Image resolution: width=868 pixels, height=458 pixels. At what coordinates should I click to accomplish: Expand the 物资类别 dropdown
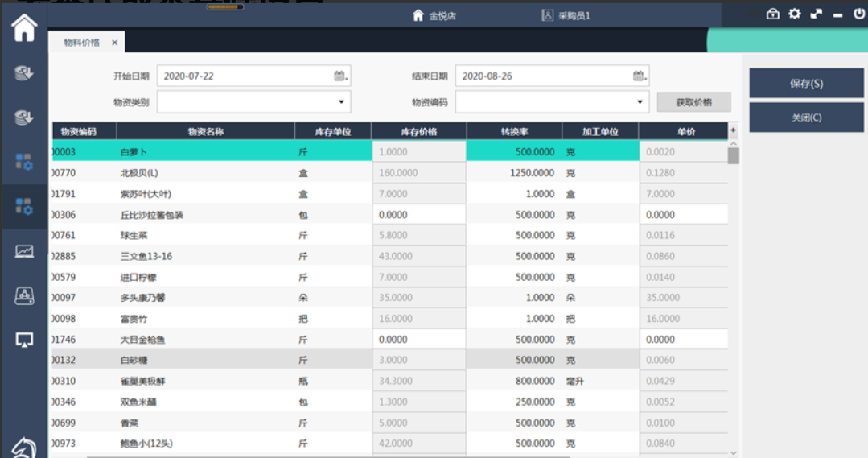341,102
